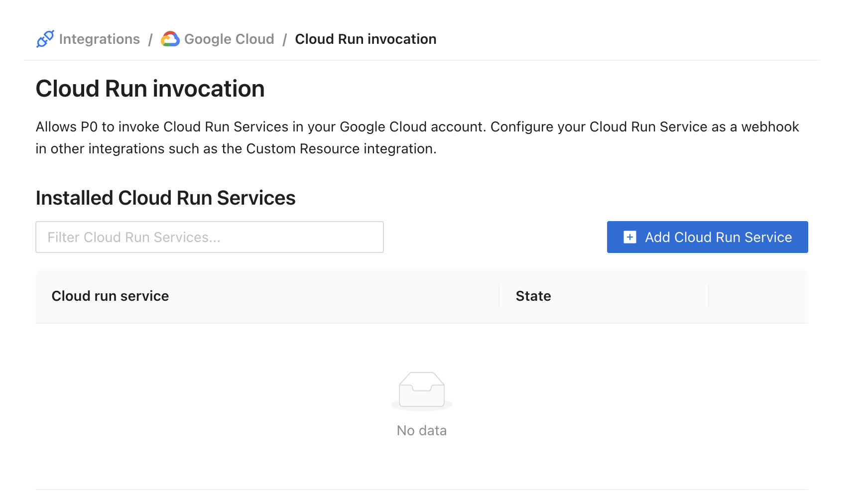The width and height of the screenshot is (868, 492).
Task: Click the slash separator after Integrations
Action: pyautogui.click(x=150, y=39)
